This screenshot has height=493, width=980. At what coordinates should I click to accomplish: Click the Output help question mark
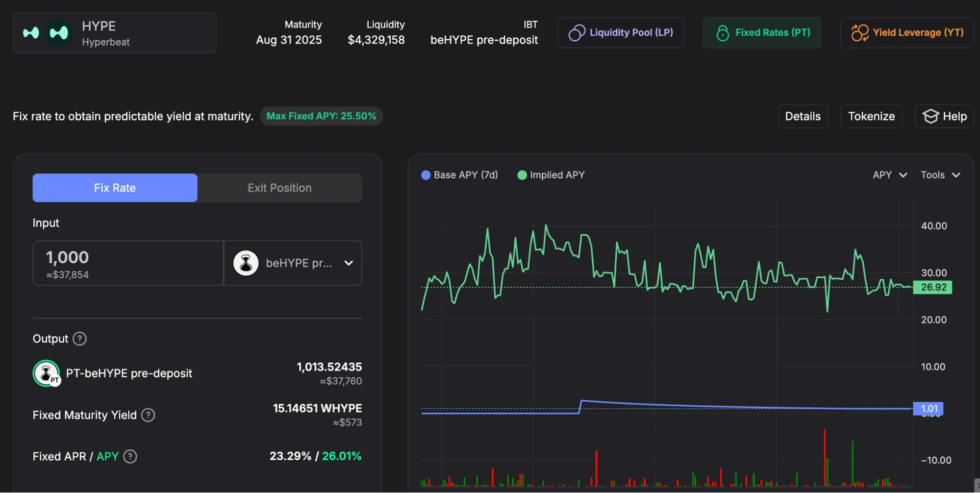click(79, 339)
